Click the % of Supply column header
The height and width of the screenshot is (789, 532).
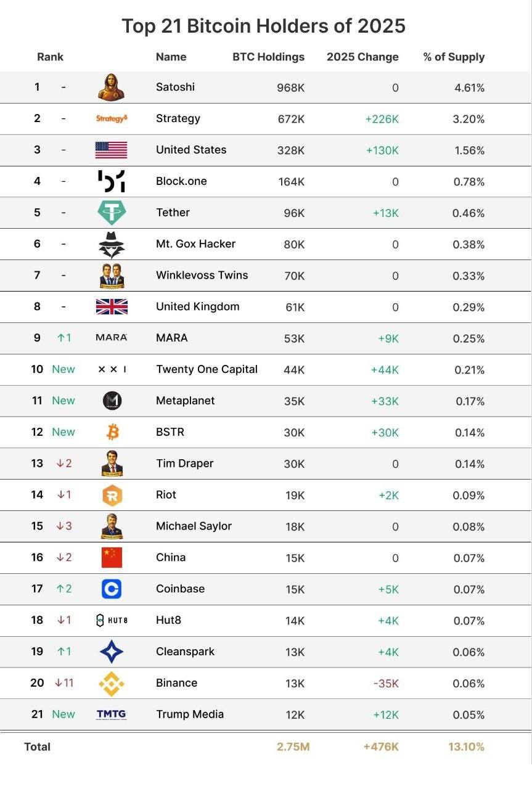(454, 57)
